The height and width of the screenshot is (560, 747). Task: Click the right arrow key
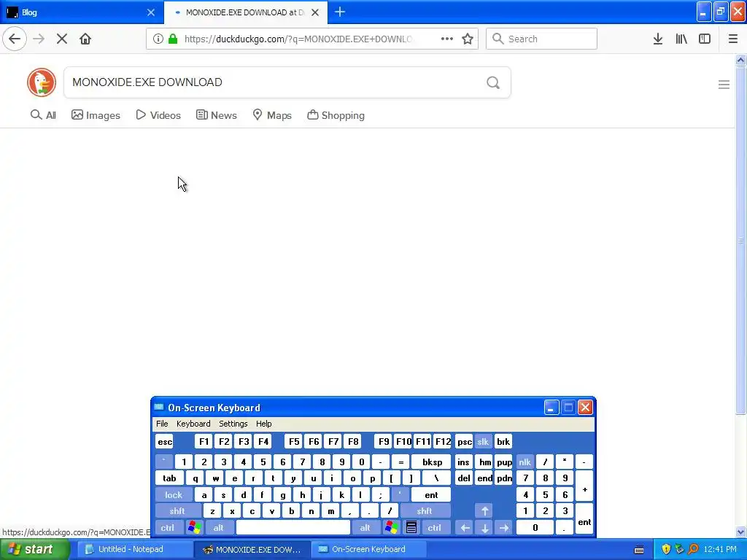504,528
